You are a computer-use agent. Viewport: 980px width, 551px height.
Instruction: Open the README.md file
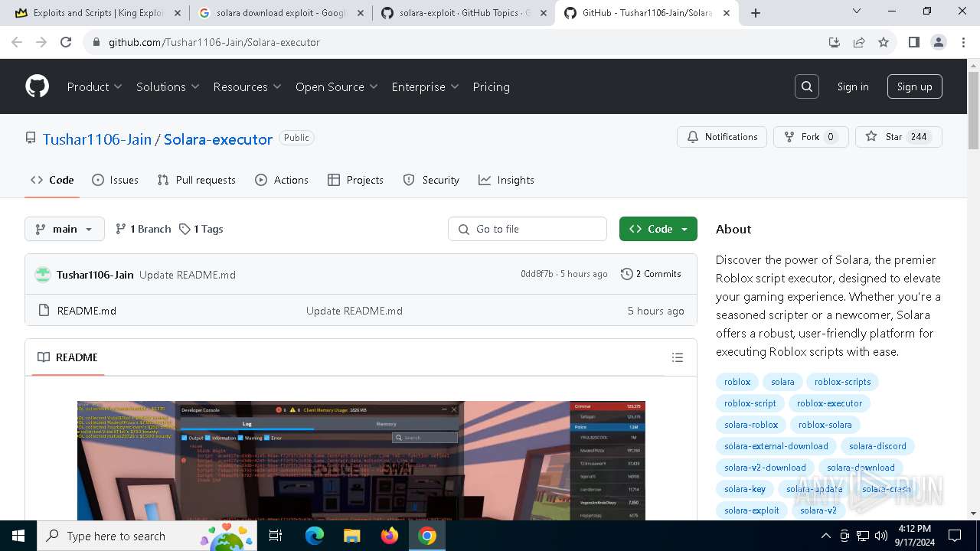pos(87,311)
